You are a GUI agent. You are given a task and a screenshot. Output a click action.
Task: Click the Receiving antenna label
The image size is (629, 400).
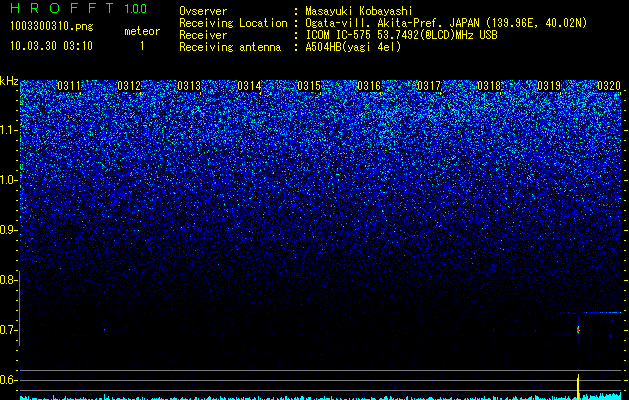point(230,47)
